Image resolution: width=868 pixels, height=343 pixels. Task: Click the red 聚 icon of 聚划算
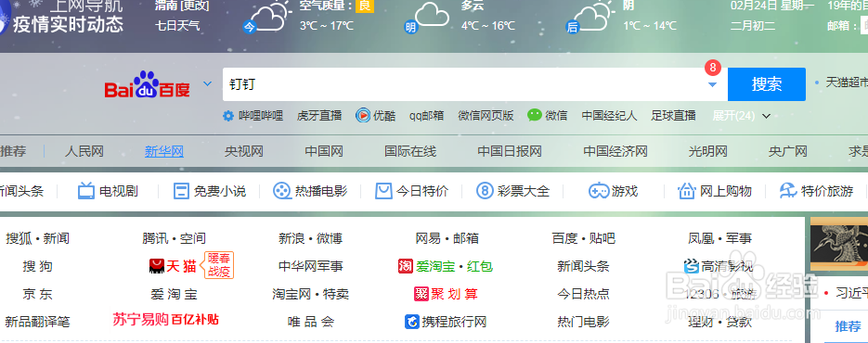click(421, 294)
